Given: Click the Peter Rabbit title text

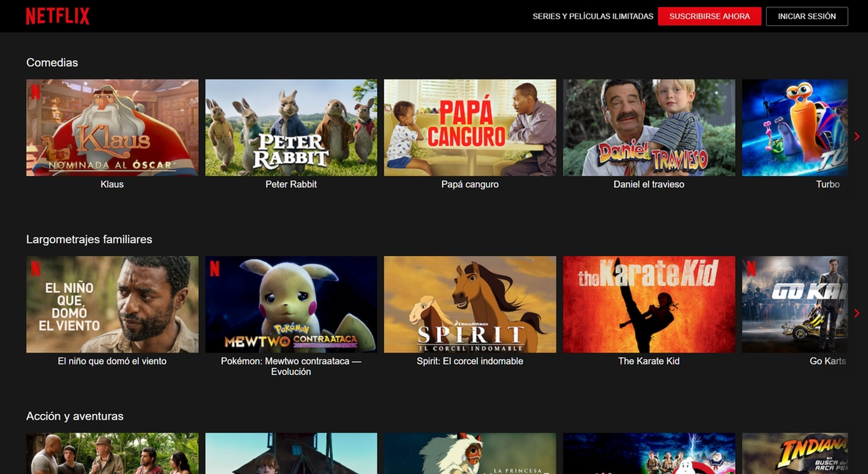Looking at the screenshot, I should [291, 184].
